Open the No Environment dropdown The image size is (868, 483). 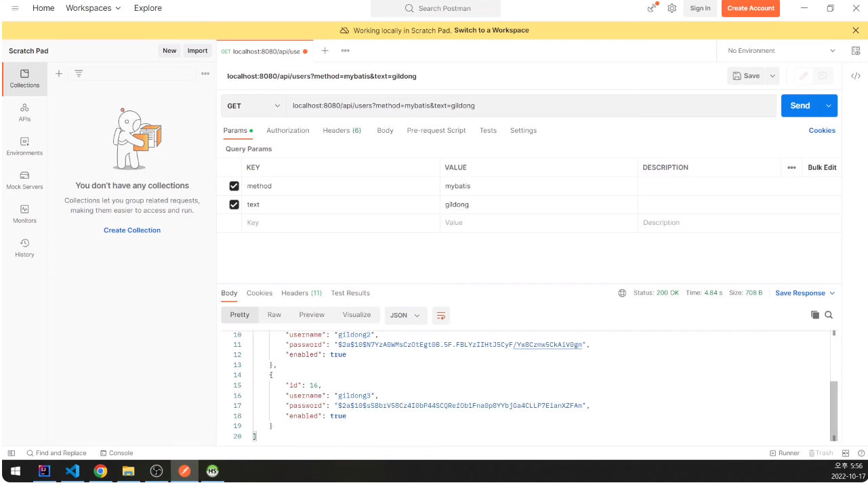(781, 51)
